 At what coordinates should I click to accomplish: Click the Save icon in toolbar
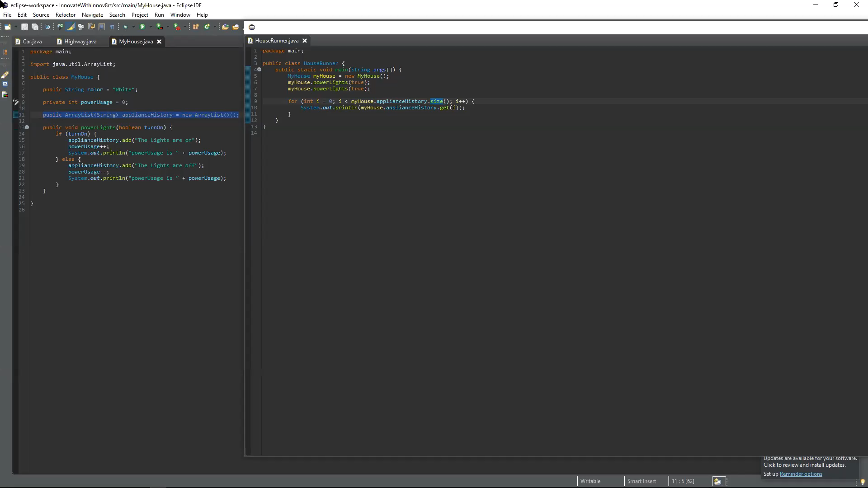pyautogui.click(x=24, y=27)
